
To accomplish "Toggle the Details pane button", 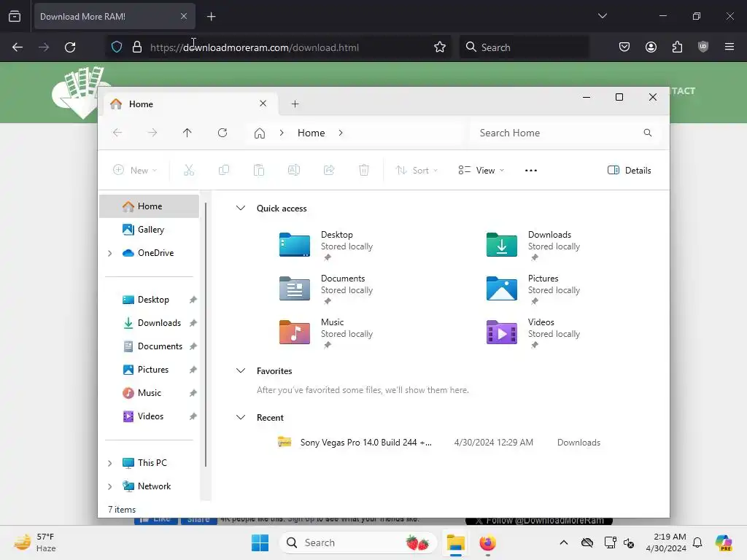I will point(629,171).
